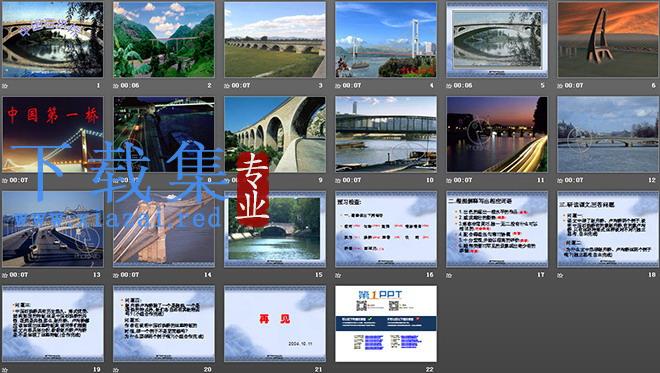The height and width of the screenshot is (373, 660).
Task: Select slide 5 with the framed arch bridge photo
Action: pyautogui.click(x=497, y=40)
